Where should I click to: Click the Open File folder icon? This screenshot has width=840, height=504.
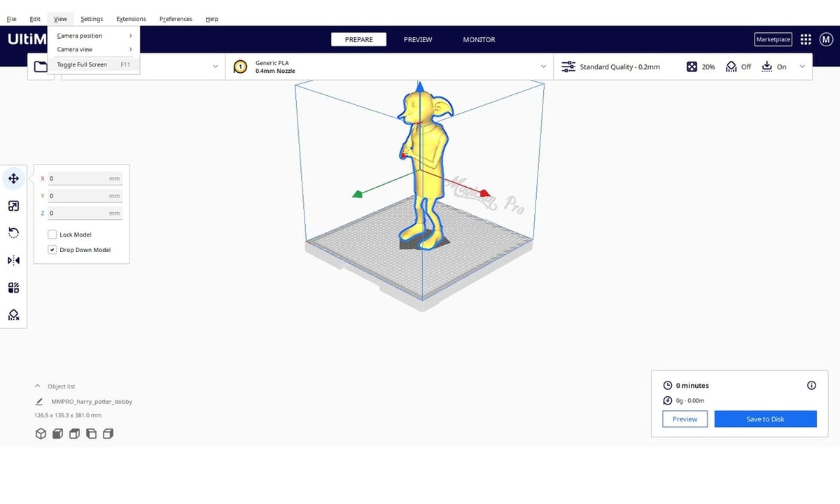tap(41, 66)
